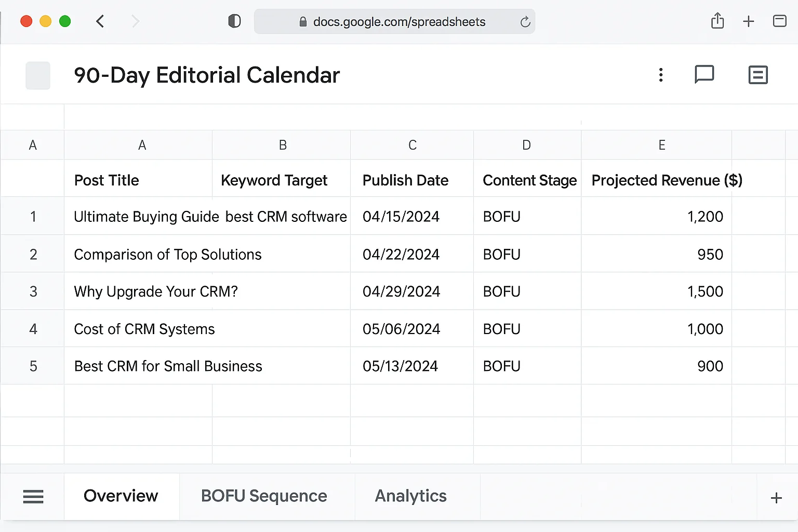This screenshot has height=532, width=798.
Task: Select row 3 by its row header
Action: (33, 291)
